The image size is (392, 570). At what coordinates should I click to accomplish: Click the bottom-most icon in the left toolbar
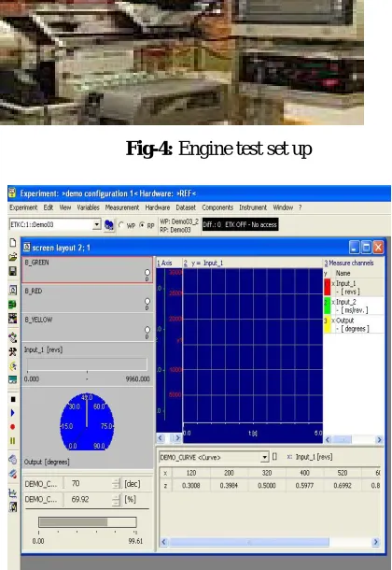pos(13,506)
